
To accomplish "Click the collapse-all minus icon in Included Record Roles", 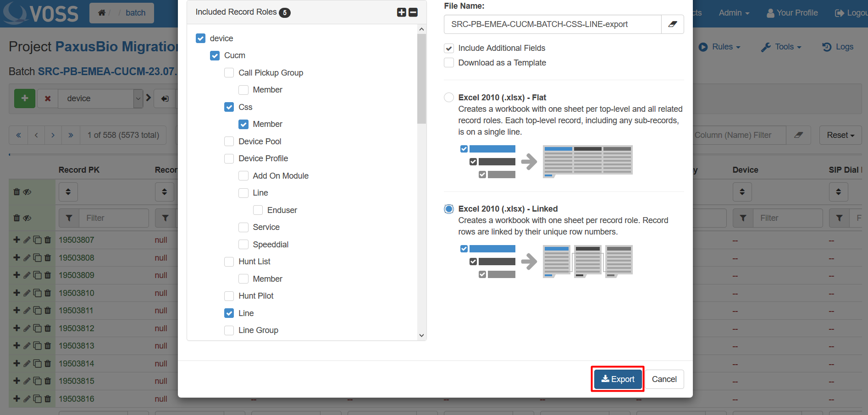I will (413, 12).
